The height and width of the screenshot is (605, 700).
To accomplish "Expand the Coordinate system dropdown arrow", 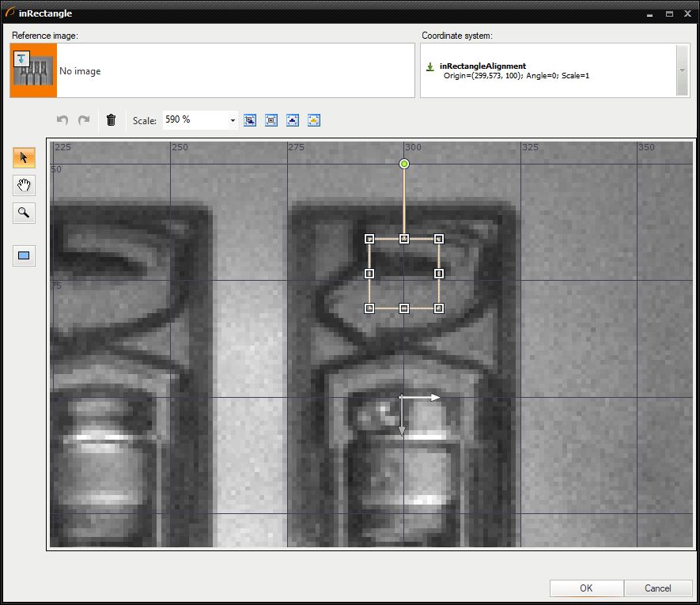I will (682, 70).
